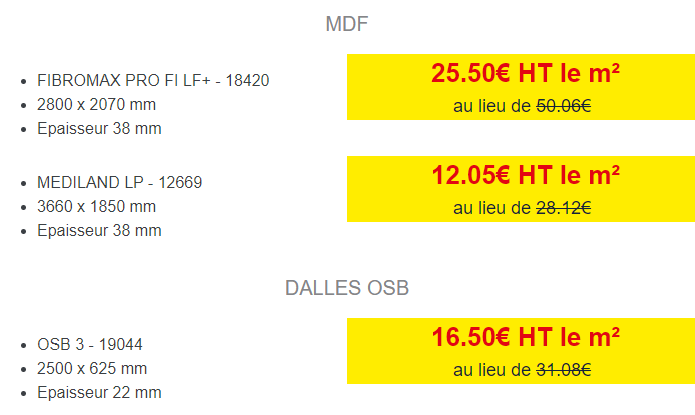Click Epaisseur 38 mm under MEDILAND
This screenshot has width=695, height=415.
(x=99, y=231)
